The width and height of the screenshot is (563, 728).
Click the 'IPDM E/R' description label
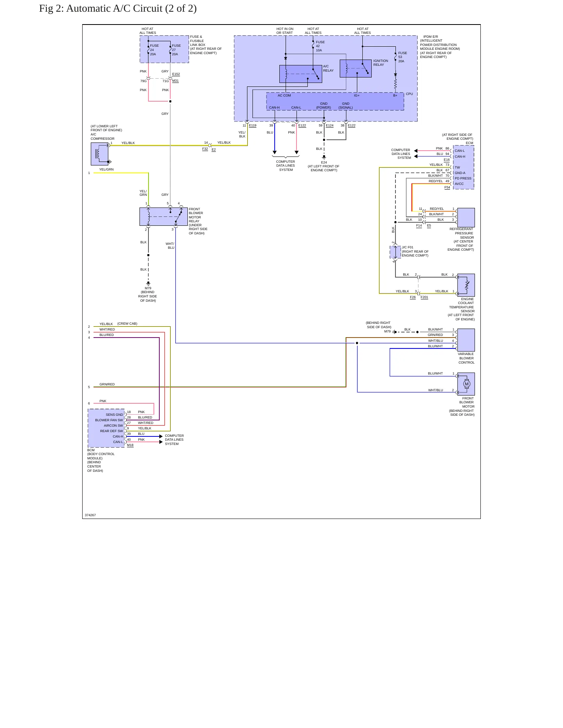(440, 47)
